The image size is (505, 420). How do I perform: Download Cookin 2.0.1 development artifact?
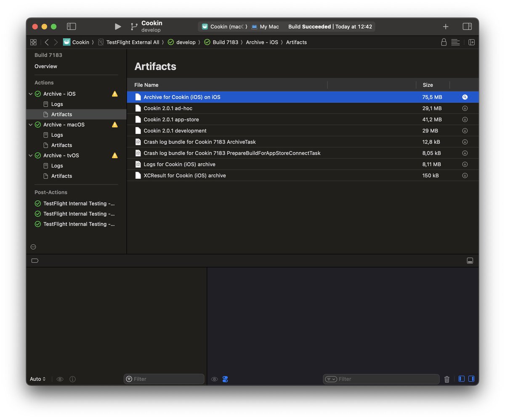[465, 131]
